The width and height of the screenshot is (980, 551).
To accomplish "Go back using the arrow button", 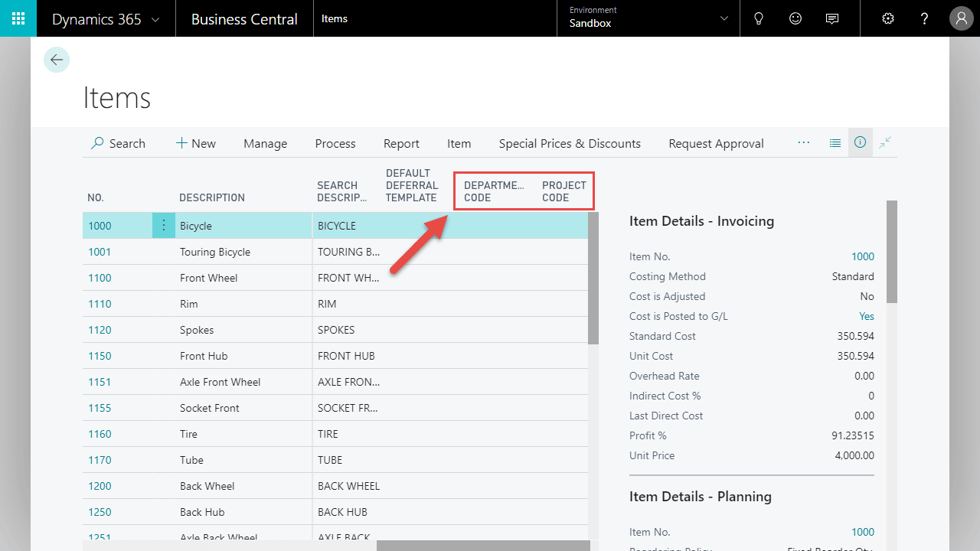I will coord(57,60).
